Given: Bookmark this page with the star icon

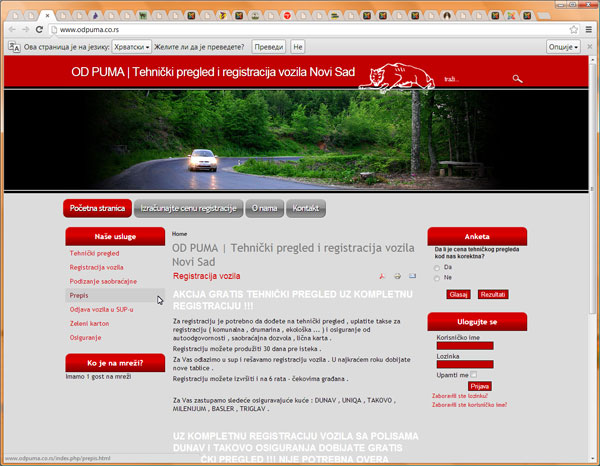Looking at the screenshot, I should 572,30.
